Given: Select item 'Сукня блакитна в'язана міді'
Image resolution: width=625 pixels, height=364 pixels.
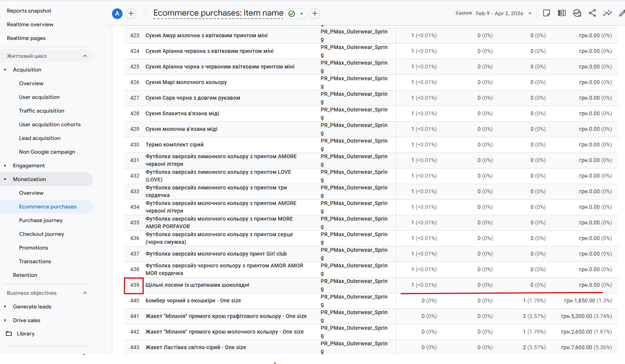Looking at the screenshot, I should (182, 113).
